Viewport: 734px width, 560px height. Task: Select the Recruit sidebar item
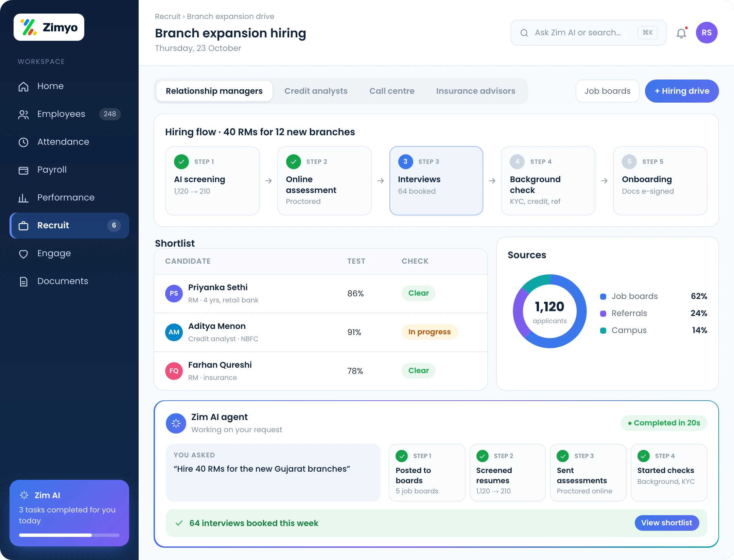(x=69, y=225)
